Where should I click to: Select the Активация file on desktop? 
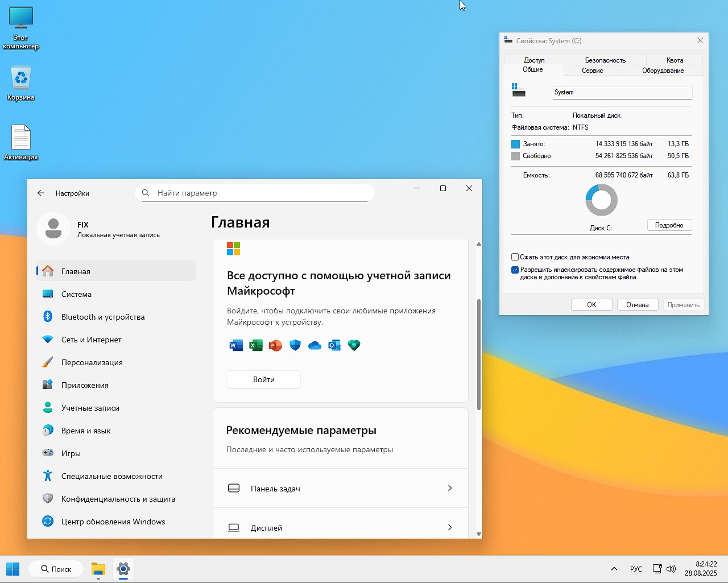21,143
